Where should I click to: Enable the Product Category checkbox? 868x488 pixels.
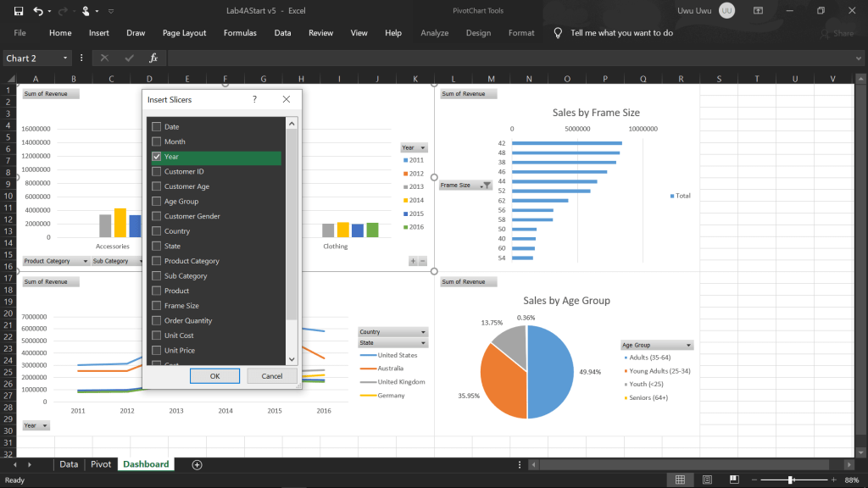tap(156, 261)
